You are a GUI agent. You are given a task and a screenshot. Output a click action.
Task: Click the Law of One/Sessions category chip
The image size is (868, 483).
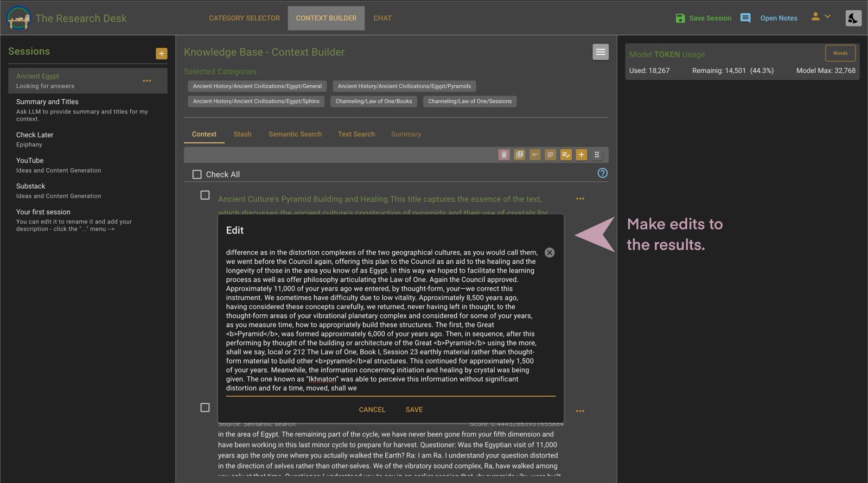point(470,101)
